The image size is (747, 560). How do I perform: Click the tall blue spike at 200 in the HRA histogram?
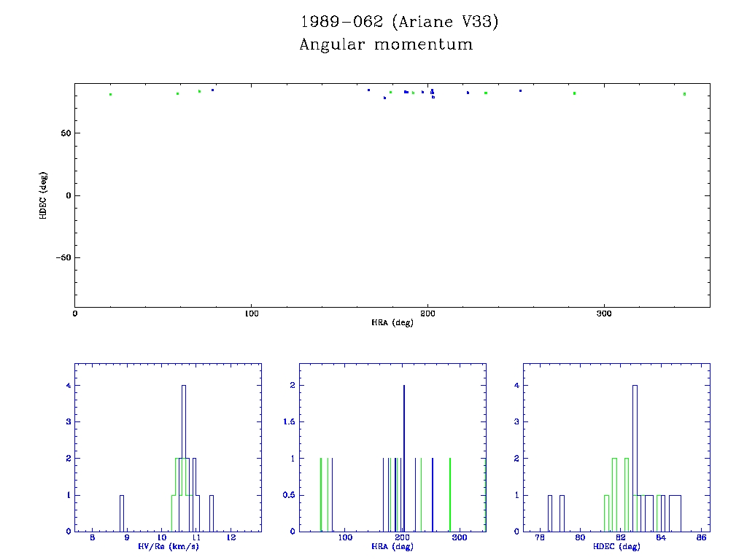click(404, 458)
